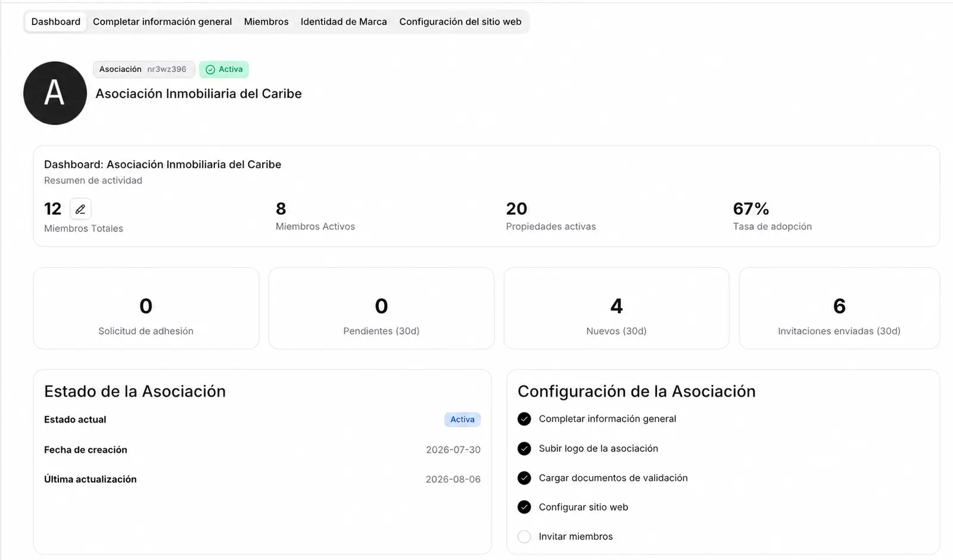Go to the Identidad de Marca tab
The image size is (953, 560).
[344, 21]
